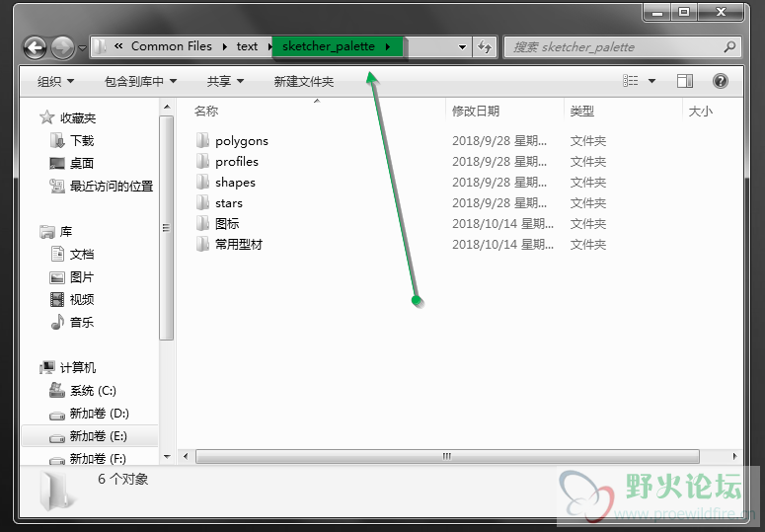Viewport: 765px width, 532px height.
Task: Select the stars folder icon
Action: point(202,202)
